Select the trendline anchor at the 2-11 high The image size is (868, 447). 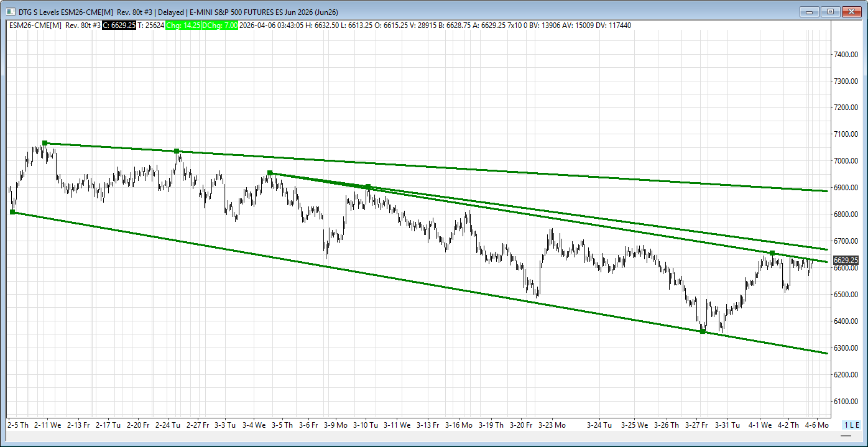tap(45, 143)
